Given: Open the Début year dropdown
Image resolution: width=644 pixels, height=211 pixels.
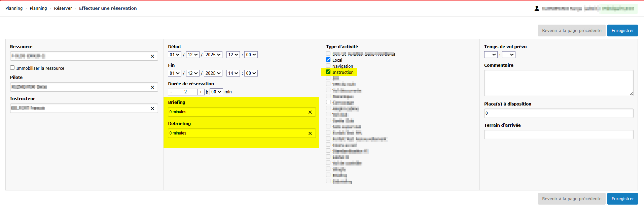Looking at the screenshot, I should [x=213, y=55].
